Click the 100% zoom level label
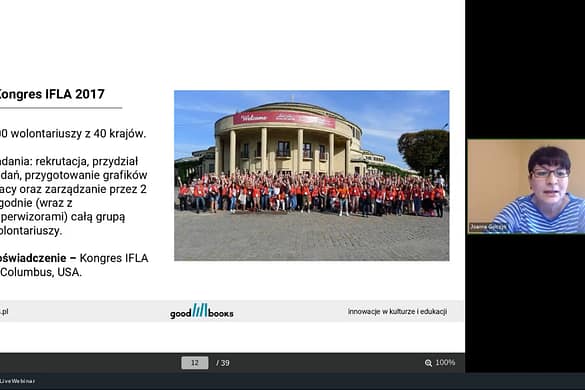 click(445, 362)
